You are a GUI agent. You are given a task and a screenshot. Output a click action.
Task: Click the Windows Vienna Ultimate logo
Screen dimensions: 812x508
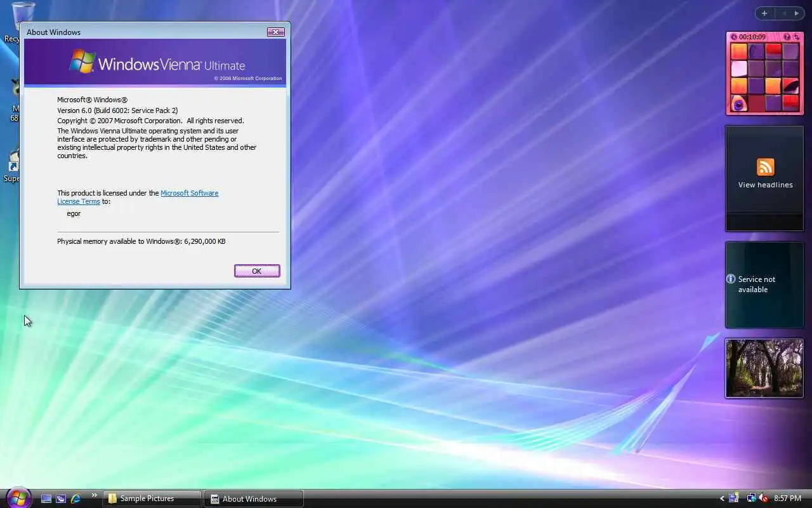157,63
